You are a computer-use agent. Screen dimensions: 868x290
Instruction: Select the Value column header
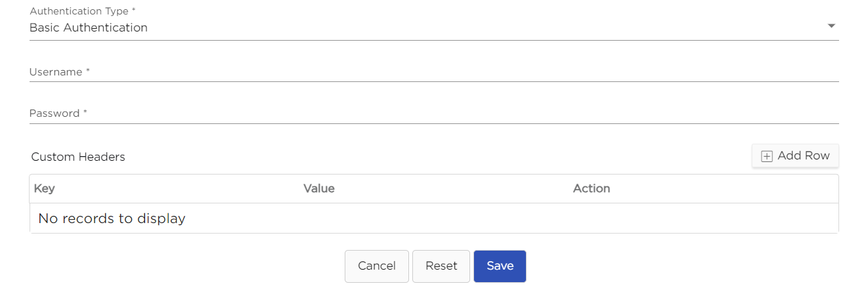(318, 188)
